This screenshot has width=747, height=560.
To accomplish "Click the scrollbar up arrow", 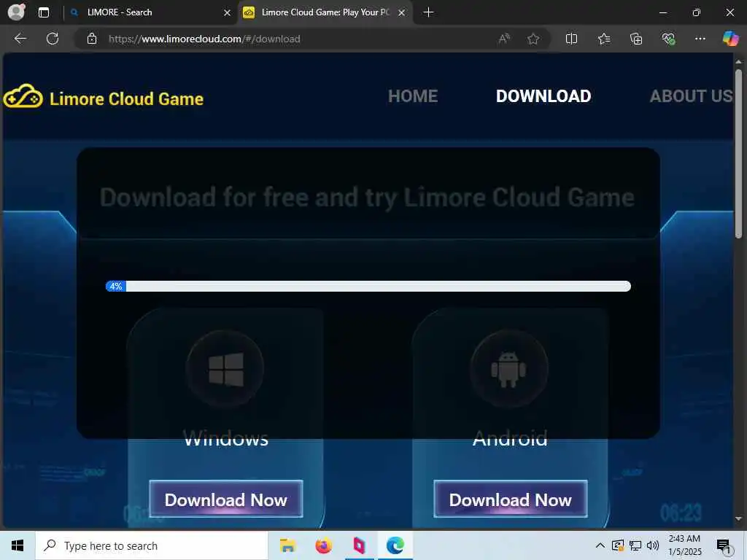I will (738, 62).
